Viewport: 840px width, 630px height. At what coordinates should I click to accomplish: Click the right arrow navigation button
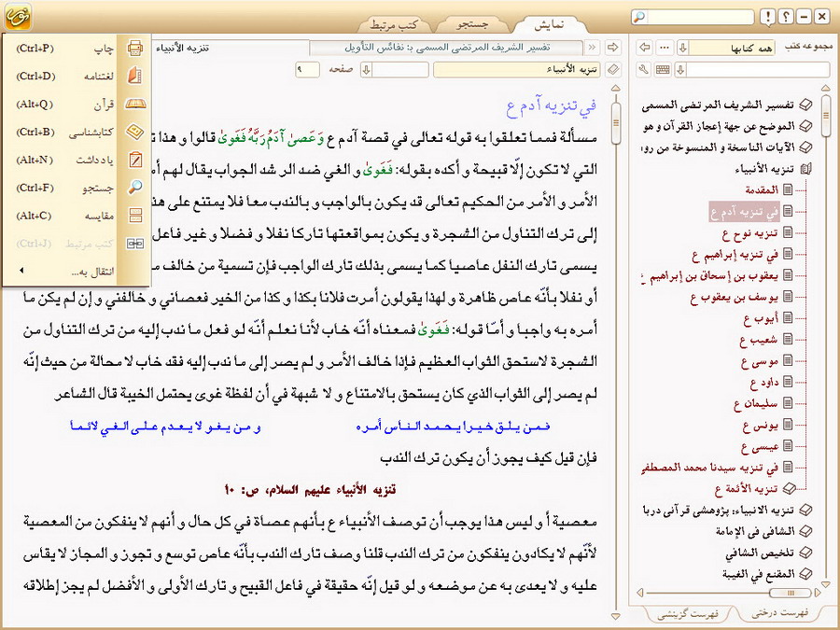tap(612, 48)
